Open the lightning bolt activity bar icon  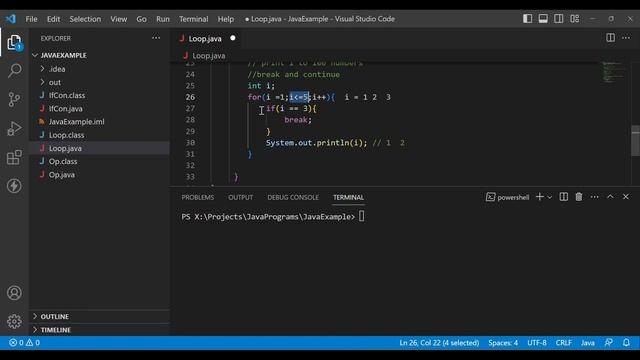(14, 186)
